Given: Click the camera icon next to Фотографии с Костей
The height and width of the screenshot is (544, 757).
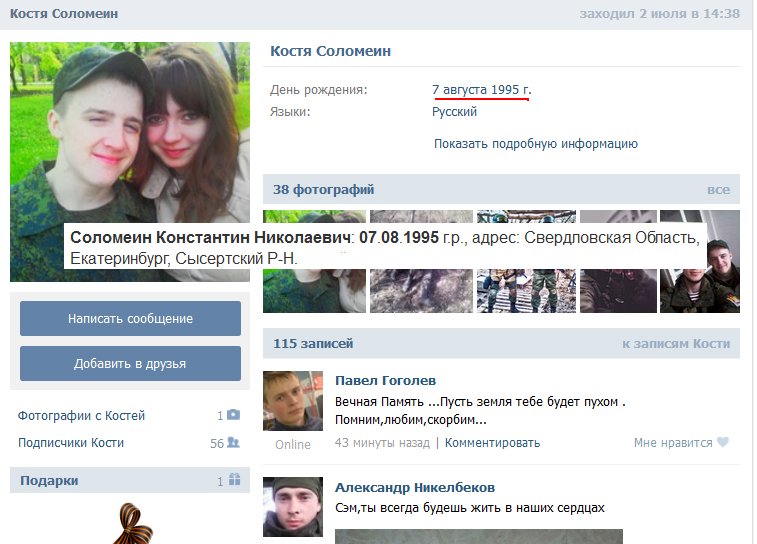Looking at the screenshot, I should pyautogui.click(x=234, y=414).
